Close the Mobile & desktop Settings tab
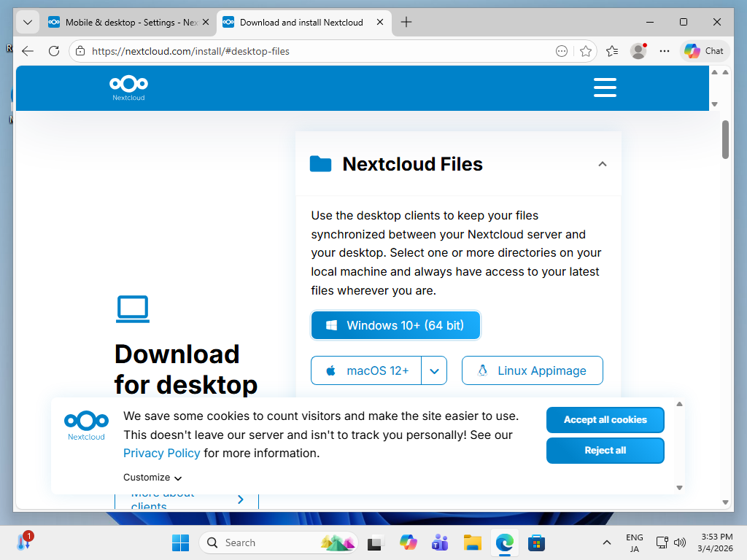 click(206, 23)
